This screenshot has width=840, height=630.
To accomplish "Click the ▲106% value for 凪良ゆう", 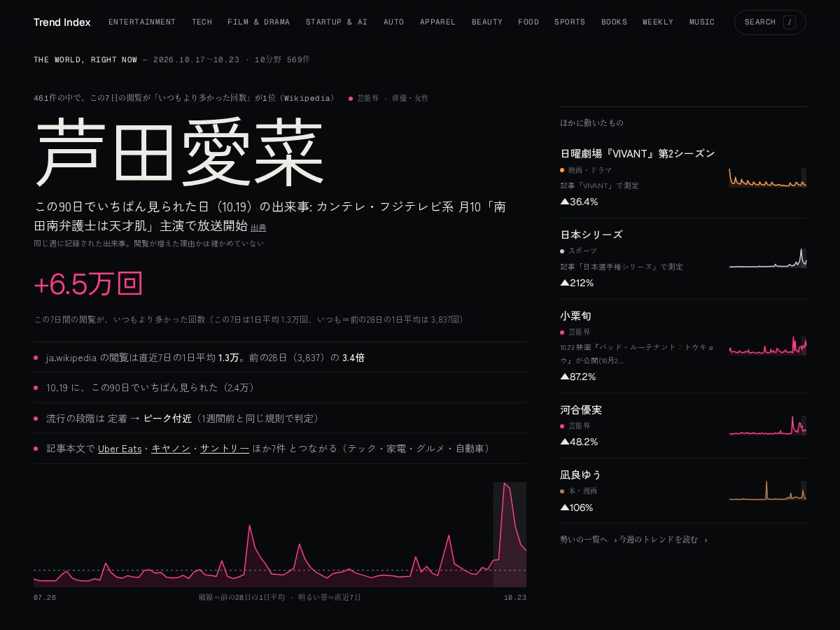I will pyautogui.click(x=577, y=507).
